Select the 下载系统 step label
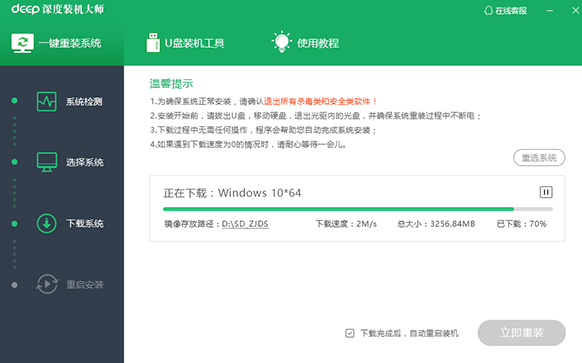Viewport: 582px width, 363px height. tap(85, 223)
